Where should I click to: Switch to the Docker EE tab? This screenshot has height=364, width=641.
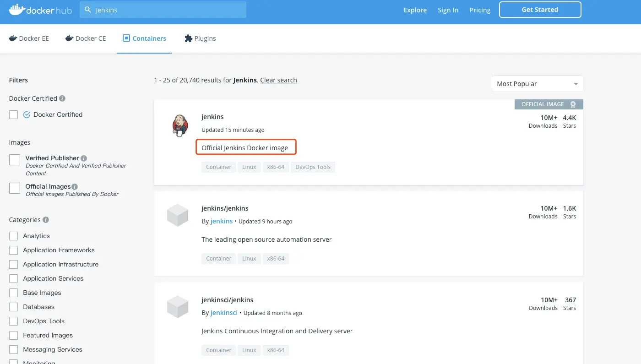pos(29,38)
